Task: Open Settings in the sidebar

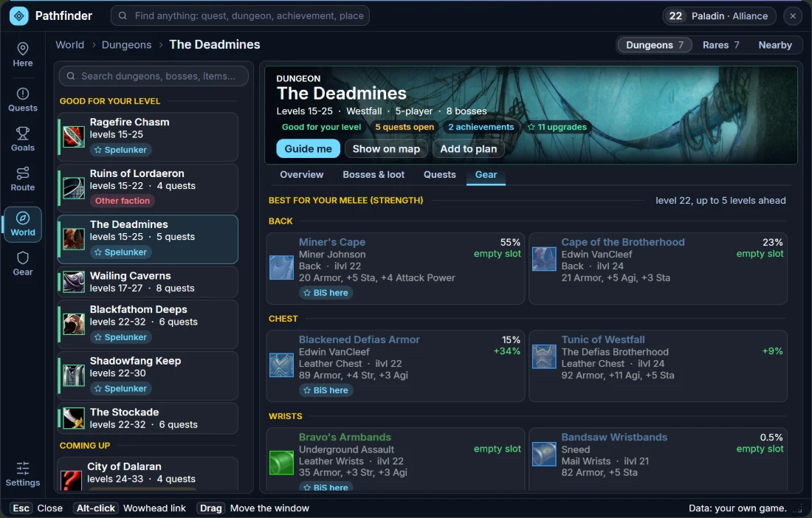Action: coord(23,474)
